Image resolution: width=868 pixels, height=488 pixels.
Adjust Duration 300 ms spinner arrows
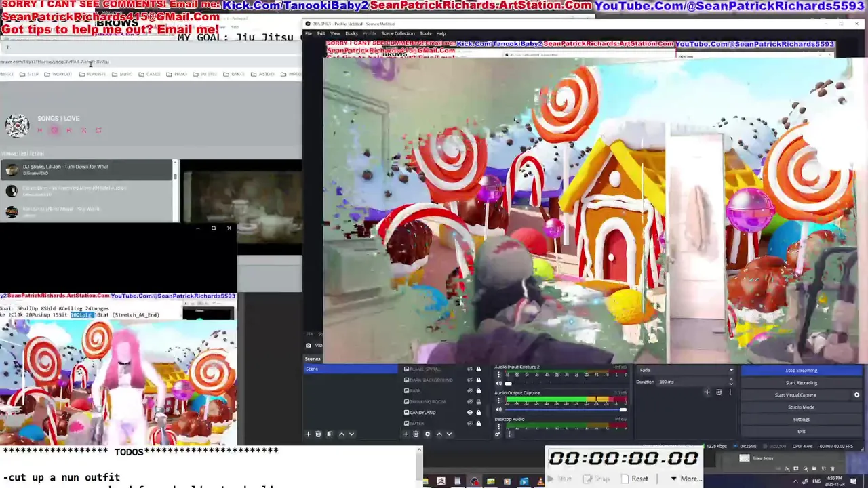pos(730,382)
